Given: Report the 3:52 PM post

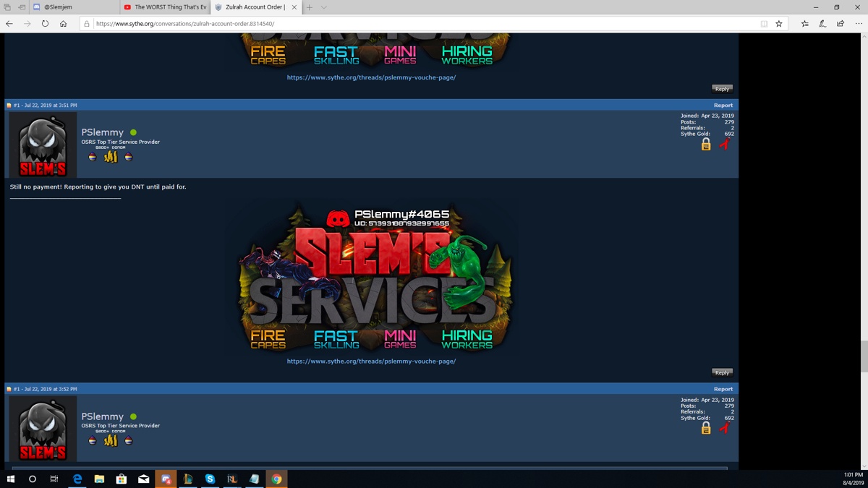Looking at the screenshot, I should (x=723, y=389).
